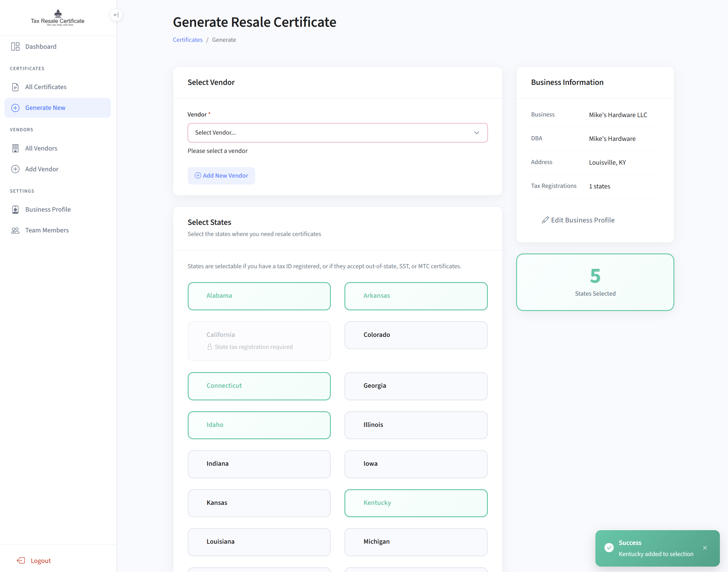This screenshot has height=572, width=728.
Task: Toggle off the Kentucky state selection
Action: pos(415,503)
